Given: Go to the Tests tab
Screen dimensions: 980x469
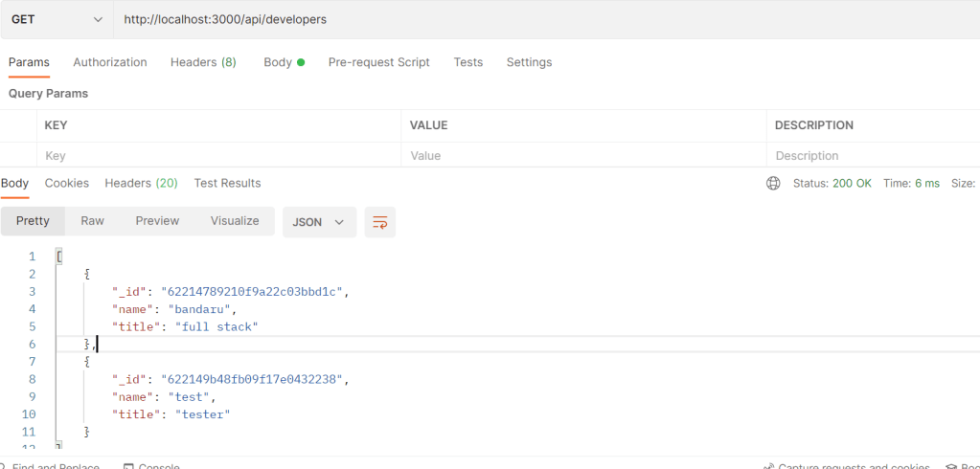Looking at the screenshot, I should point(467,62).
